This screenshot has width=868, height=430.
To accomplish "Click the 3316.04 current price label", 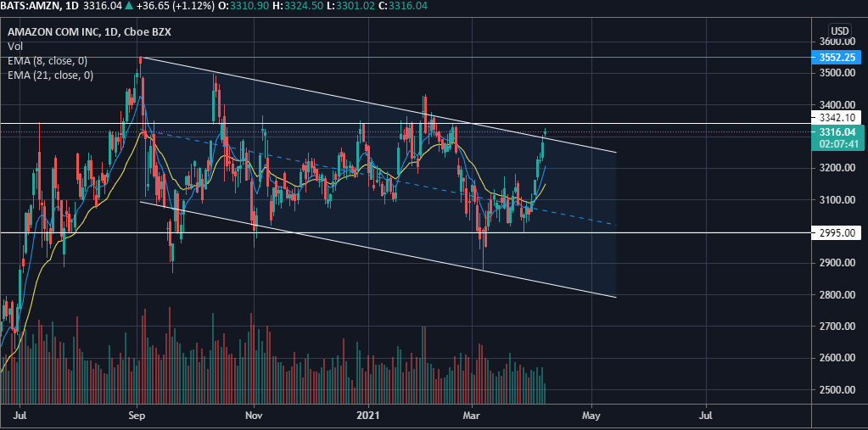I will pyautogui.click(x=837, y=132).
